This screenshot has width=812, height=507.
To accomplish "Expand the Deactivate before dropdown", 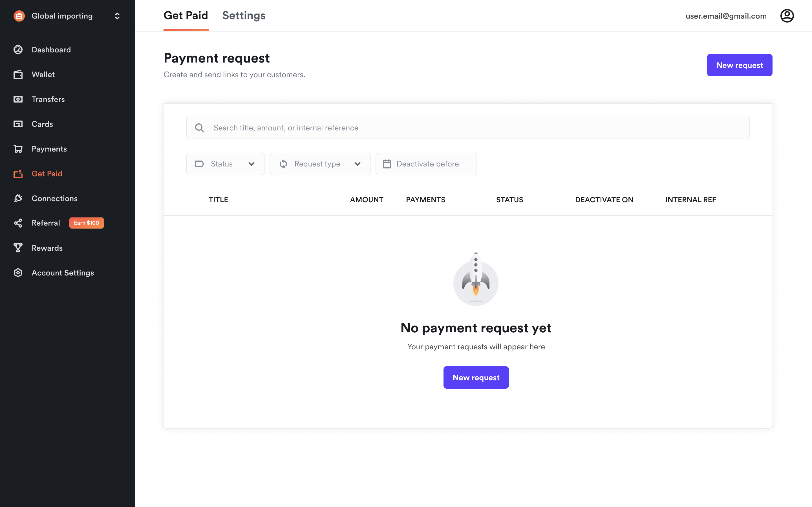I will (425, 164).
